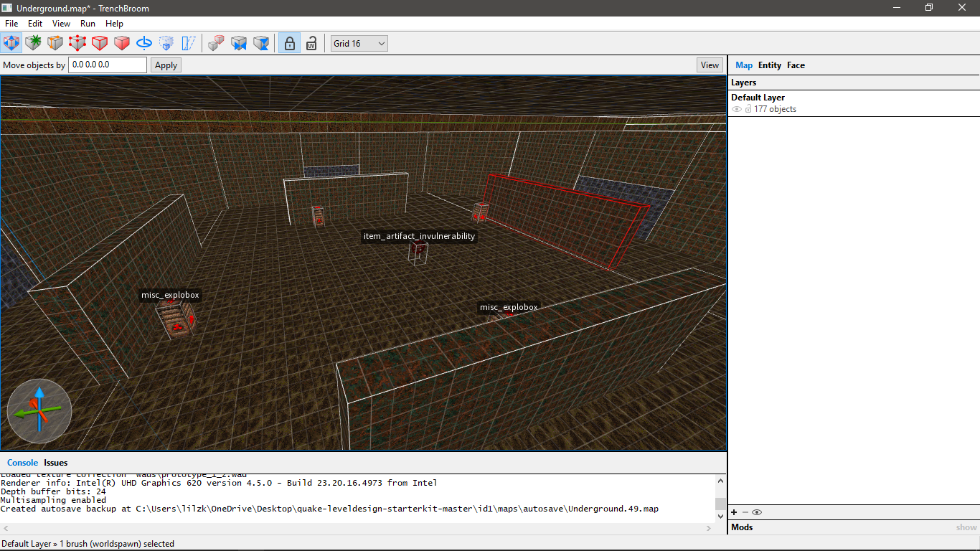Select the Scale tool icon

[x=166, y=43]
